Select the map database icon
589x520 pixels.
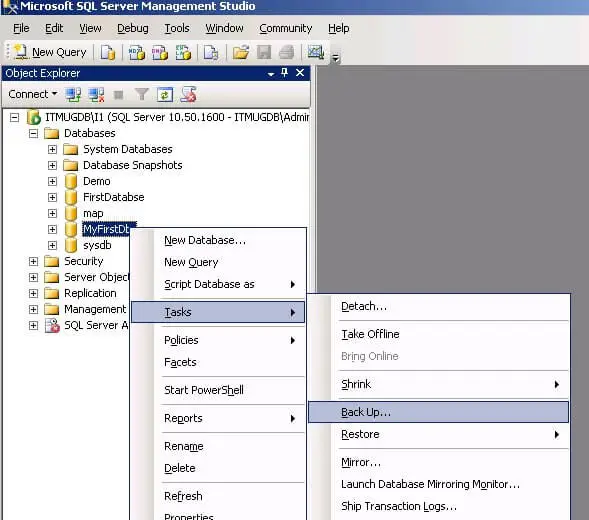click(71, 213)
